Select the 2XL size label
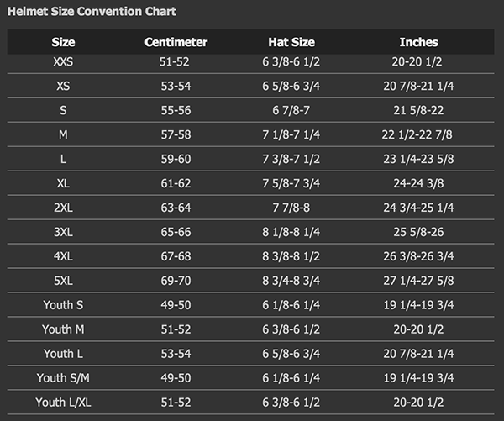This screenshot has width=504, height=421. (x=63, y=208)
